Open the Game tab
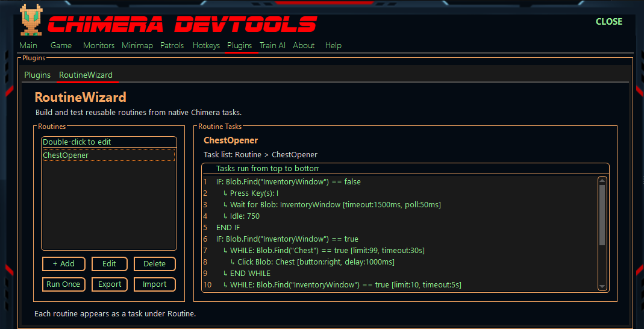Image resolution: width=644 pixels, height=329 pixels. 61,46
